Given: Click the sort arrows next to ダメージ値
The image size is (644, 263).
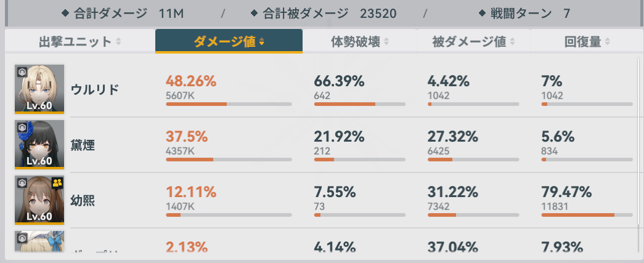Looking at the screenshot, I should (262, 42).
